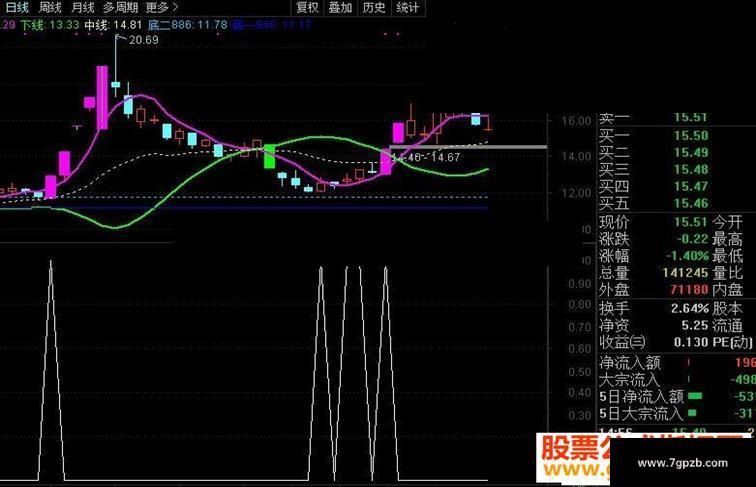Screen dimensions: 756x487
Task: Open the www.7gpzb.com link
Action: (682, 463)
